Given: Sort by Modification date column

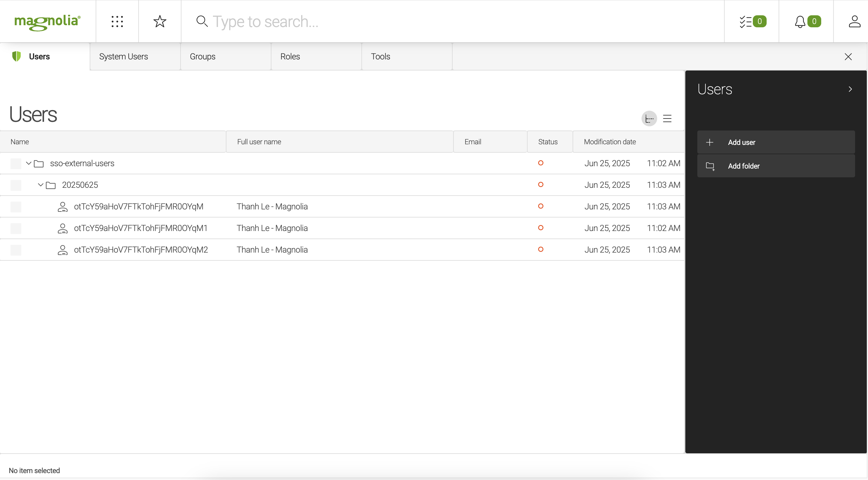Looking at the screenshot, I should click(628, 142).
